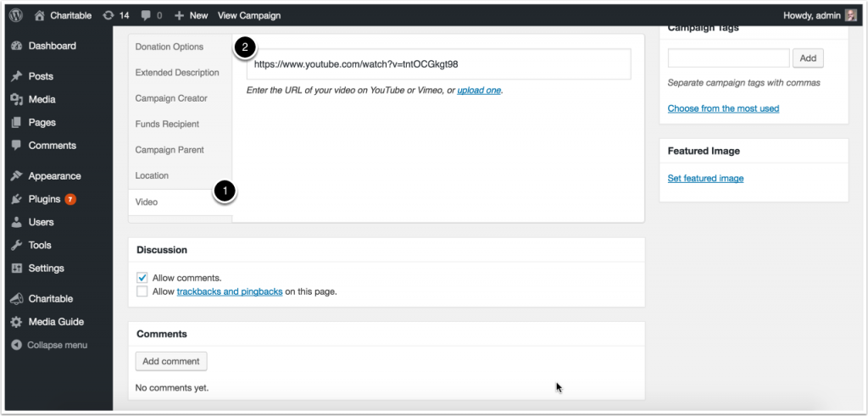Click the admin avatar thumbnail

pos(851,15)
